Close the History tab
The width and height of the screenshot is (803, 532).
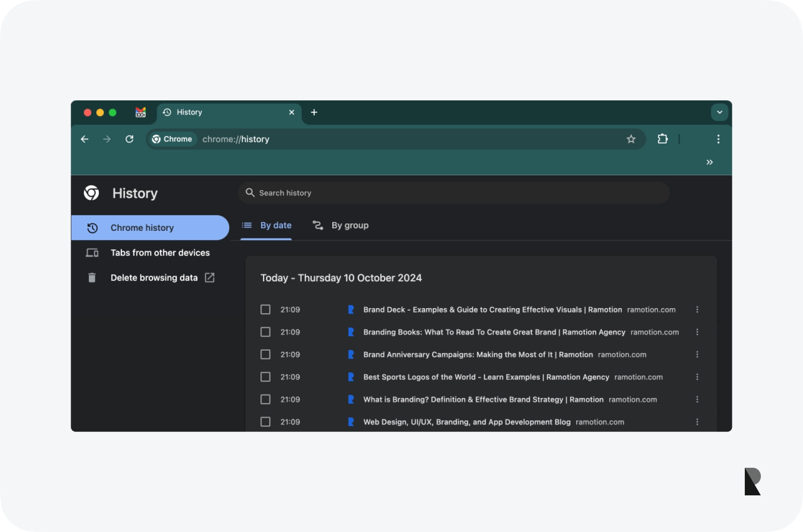click(x=292, y=112)
